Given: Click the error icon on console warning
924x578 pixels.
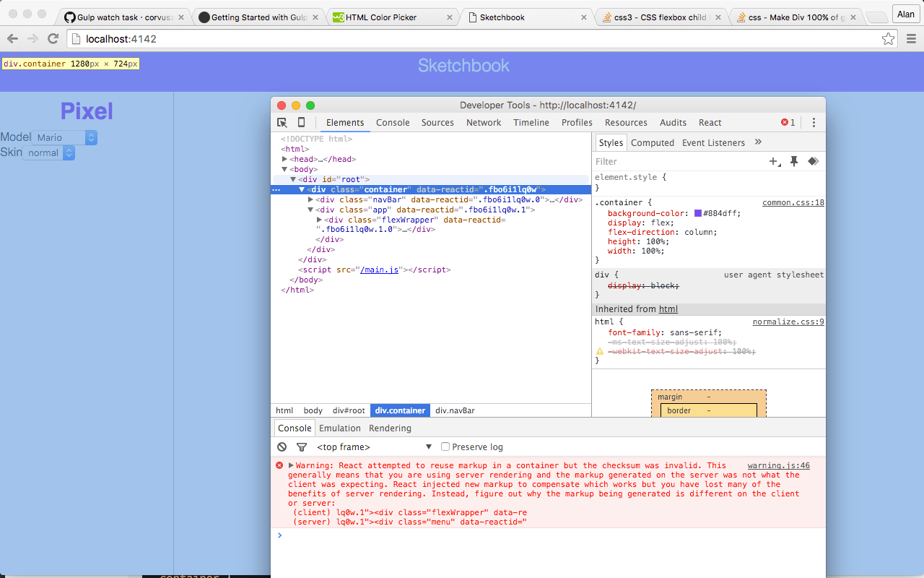Looking at the screenshot, I should [279, 466].
